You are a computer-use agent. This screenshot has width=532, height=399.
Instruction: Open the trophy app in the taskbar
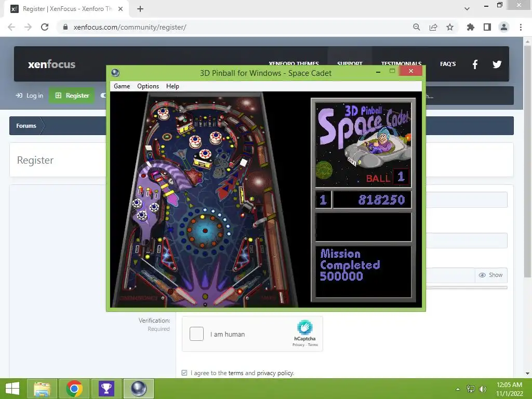point(106,389)
